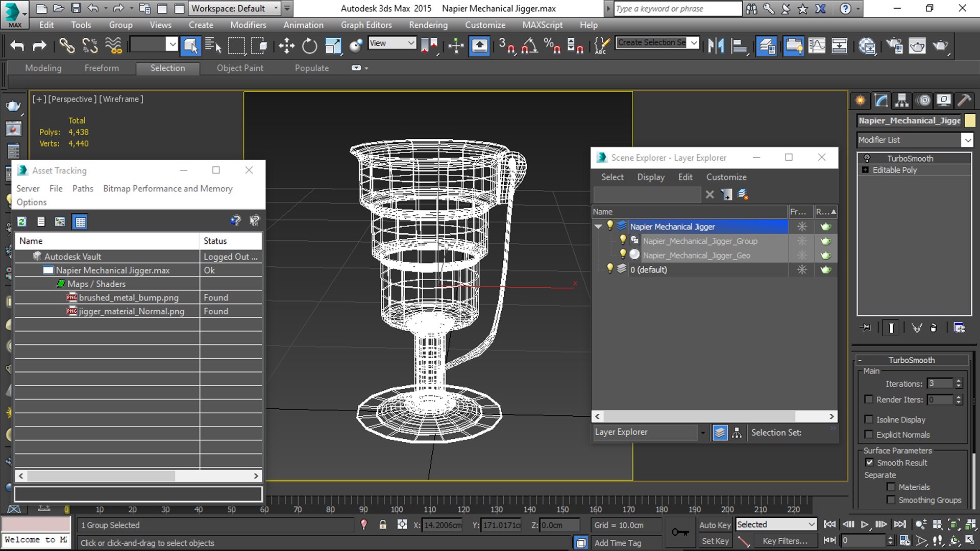The image size is (980, 551).
Task: Select the Move tool in main toolbar
Action: click(286, 46)
